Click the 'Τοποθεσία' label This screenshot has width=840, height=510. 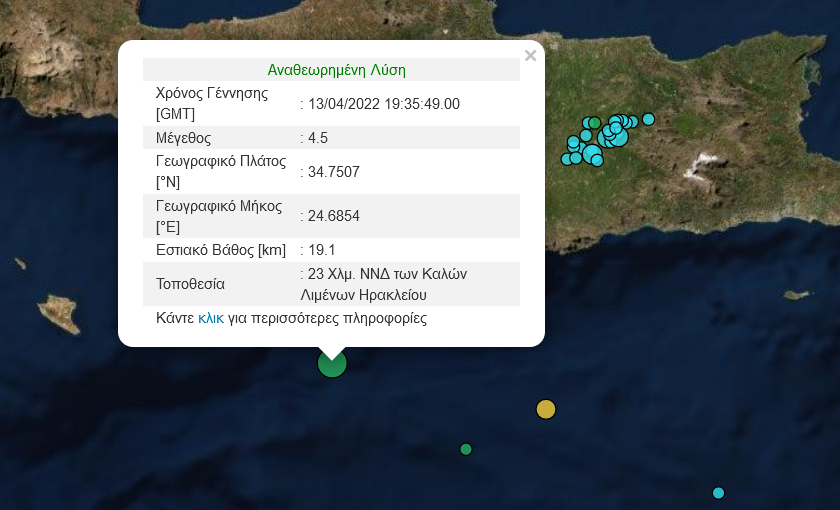point(190,284)
